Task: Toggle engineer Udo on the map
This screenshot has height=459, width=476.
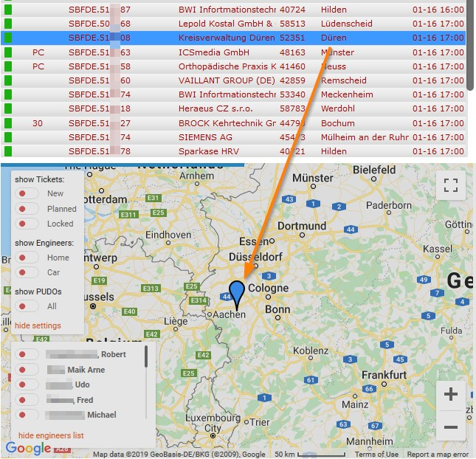Action: coord(27,384)
